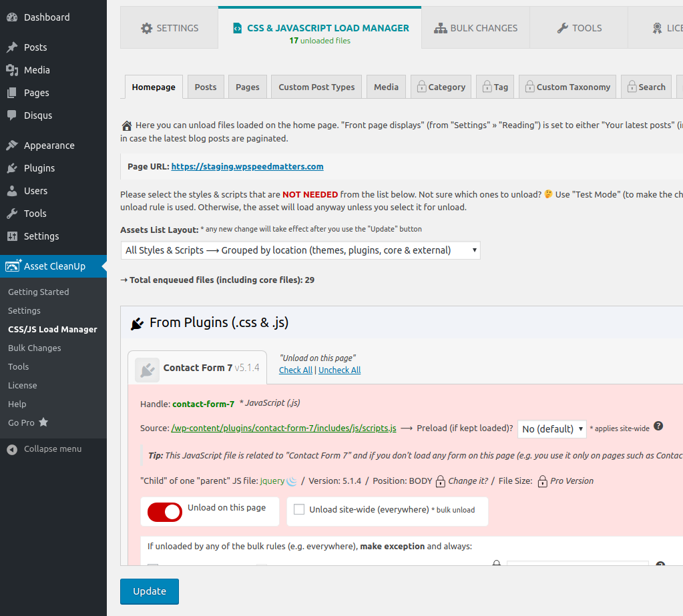This screenshot has height=616, width=683.
Task: Change the Preload dropdown from No (default)
Action: point(552,429)
